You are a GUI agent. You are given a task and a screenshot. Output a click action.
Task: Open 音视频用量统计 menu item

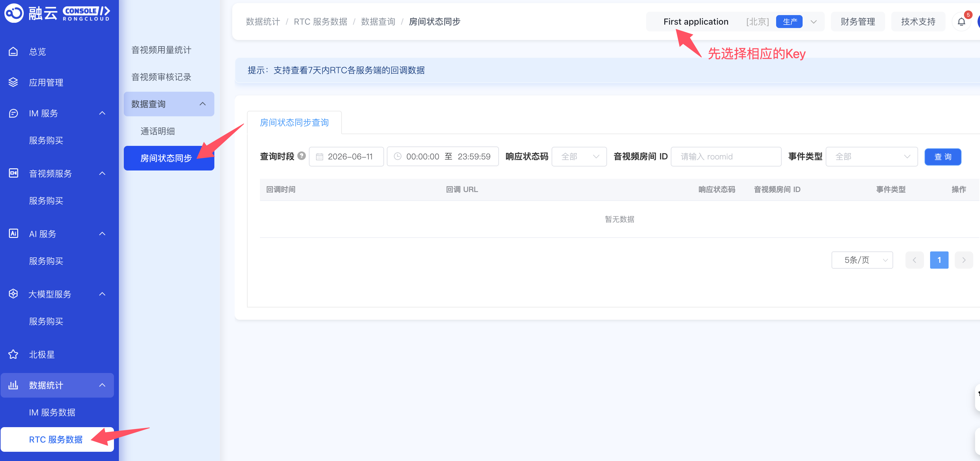pyautogui.click(x=161, y=50)
